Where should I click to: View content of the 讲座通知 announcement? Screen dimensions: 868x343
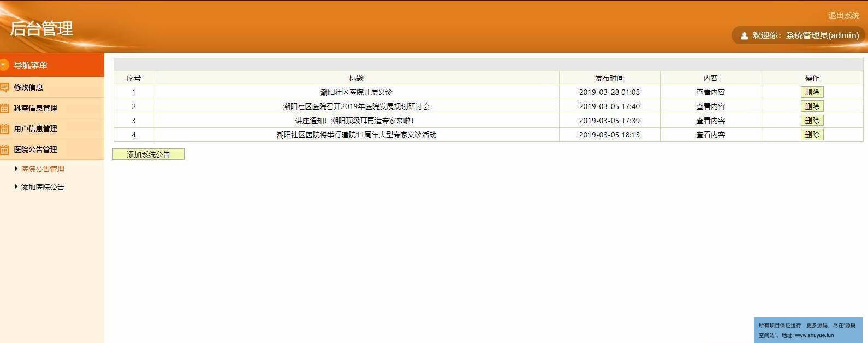710,121
